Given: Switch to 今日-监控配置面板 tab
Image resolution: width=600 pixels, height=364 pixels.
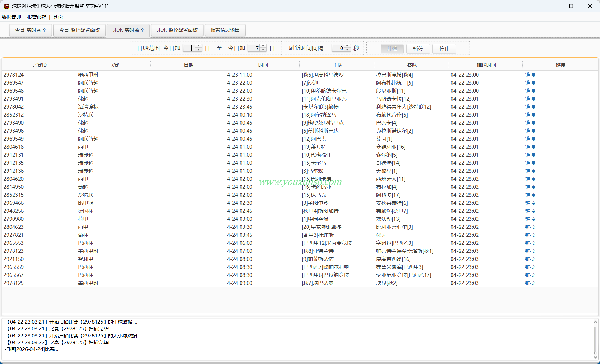Looking at the screenshot, I should [x=80, y=30].
